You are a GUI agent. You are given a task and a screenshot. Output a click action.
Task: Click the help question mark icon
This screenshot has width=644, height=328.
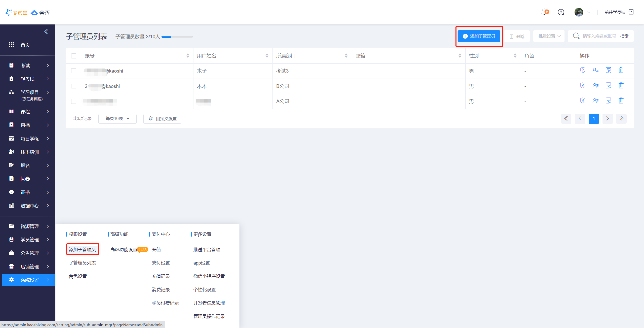561,12
